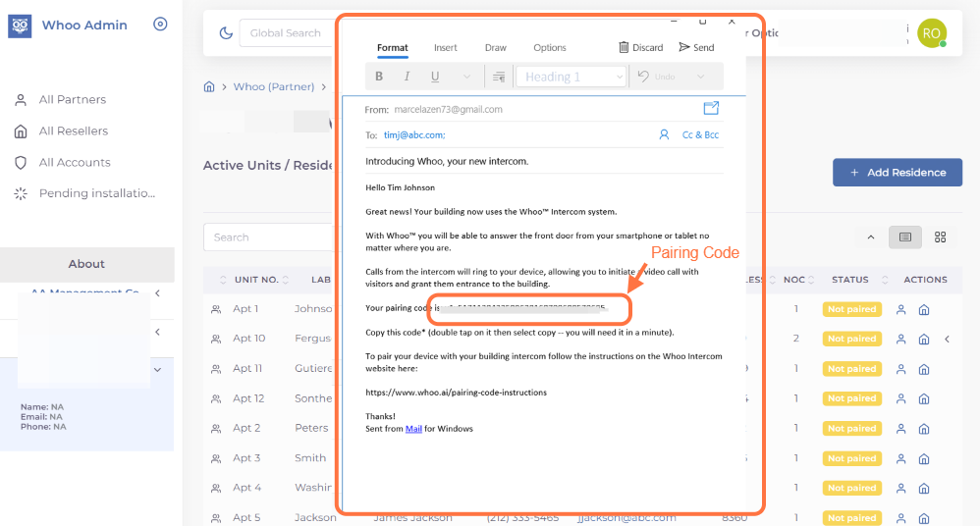Click the About sidebar section
The image size is (980, 526).
(86, 264)
